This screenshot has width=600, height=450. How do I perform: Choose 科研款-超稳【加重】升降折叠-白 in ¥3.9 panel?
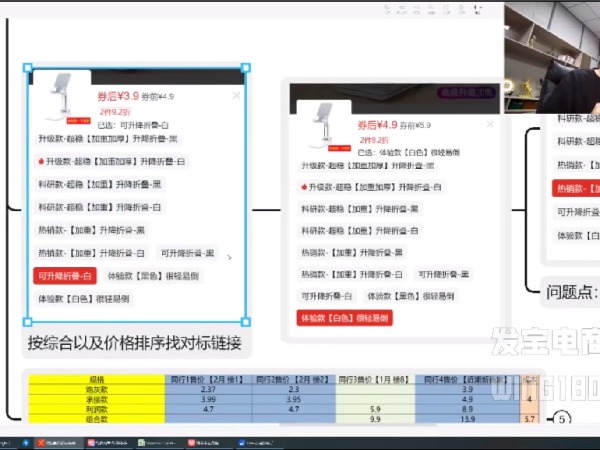coord(99,207)
